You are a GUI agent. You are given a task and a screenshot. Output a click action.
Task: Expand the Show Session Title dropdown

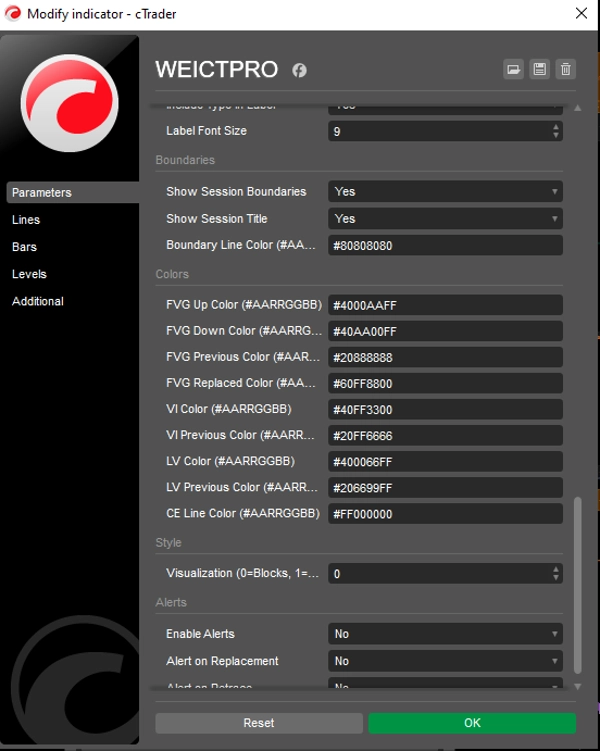pos(445,218)
